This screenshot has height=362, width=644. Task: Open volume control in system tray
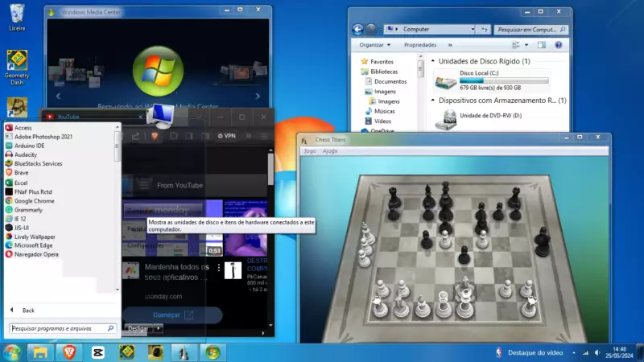pyautogui.click(x=597, y=353)
